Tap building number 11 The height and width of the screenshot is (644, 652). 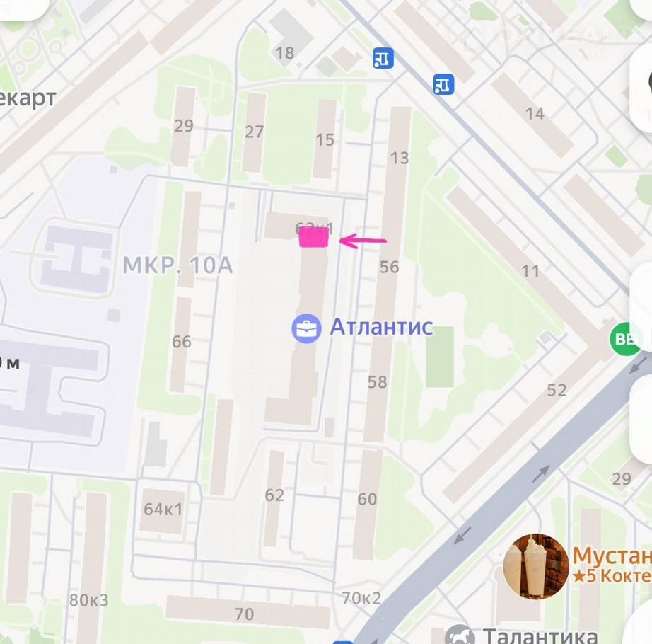pyautogui.click(x=530, y=271)
